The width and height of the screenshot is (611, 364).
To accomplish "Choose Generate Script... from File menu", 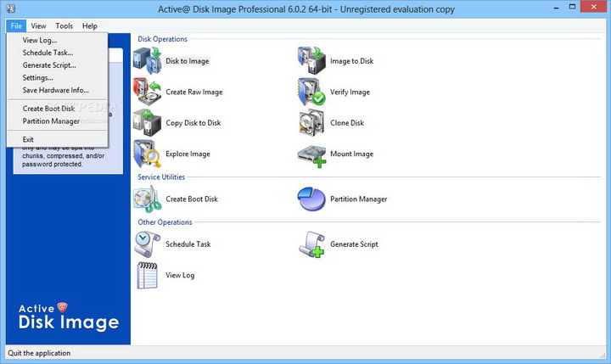I will [57, 65].
